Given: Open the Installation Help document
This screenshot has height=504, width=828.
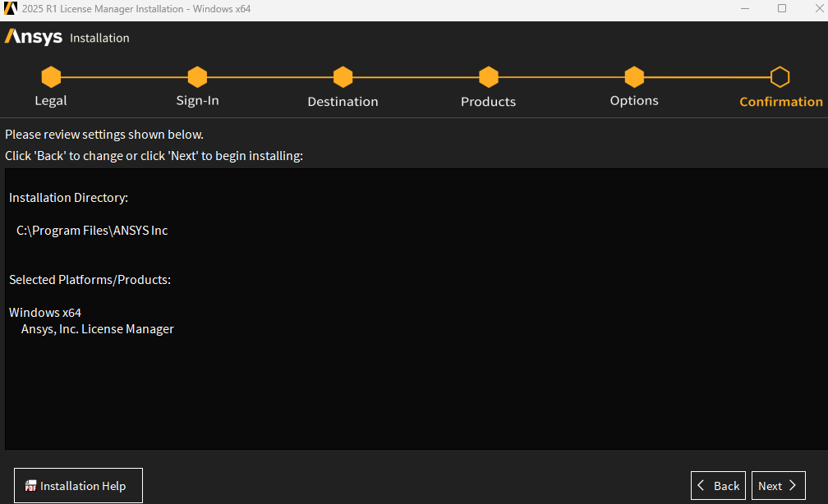Looking at the screenshot, I should pos(78,485).
